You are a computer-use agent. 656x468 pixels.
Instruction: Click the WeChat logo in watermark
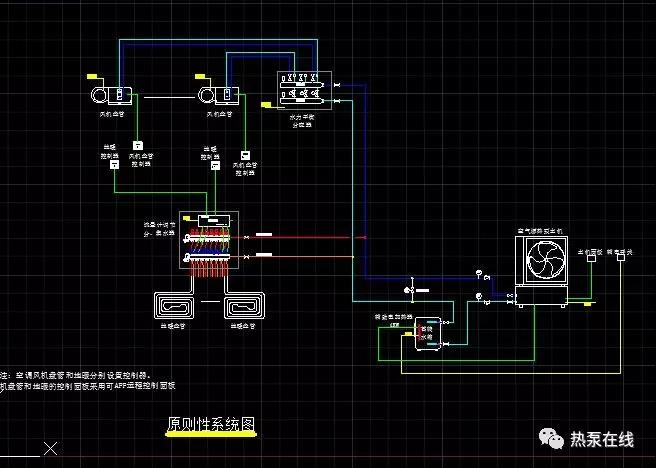click(551, 440)
